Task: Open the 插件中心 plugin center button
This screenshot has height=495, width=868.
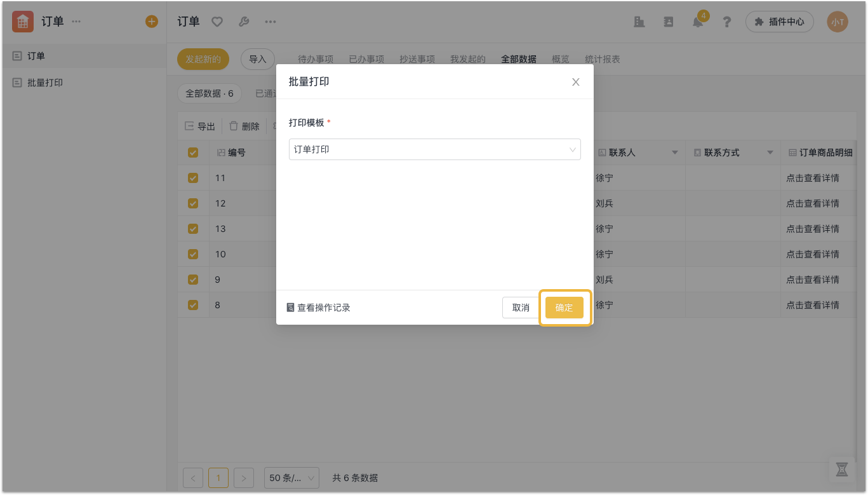Action: (780, 22)
